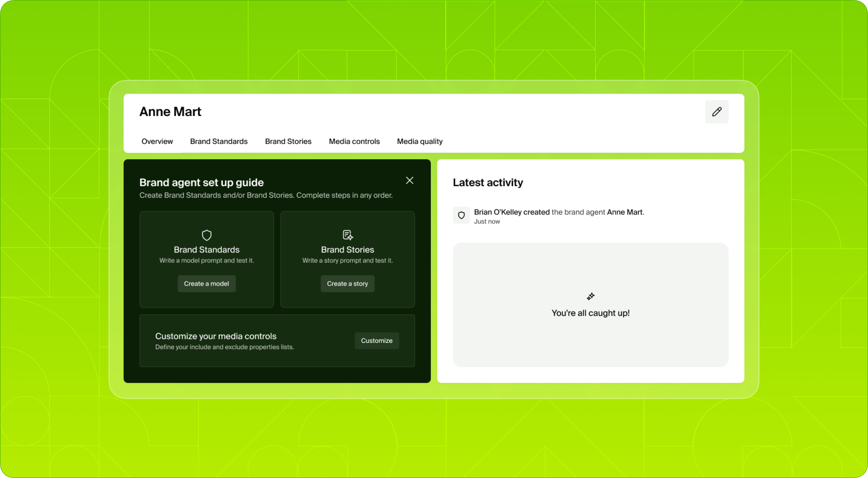Screen dimensions: 868x478
Task: Close the brand agent set up guide
Action: click(x=409, y=180)
